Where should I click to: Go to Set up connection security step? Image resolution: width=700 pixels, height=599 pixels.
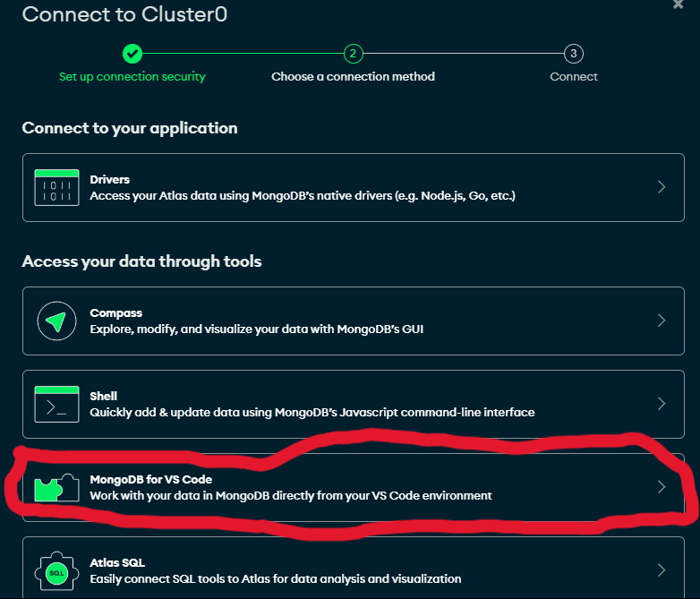click(132, 77)
